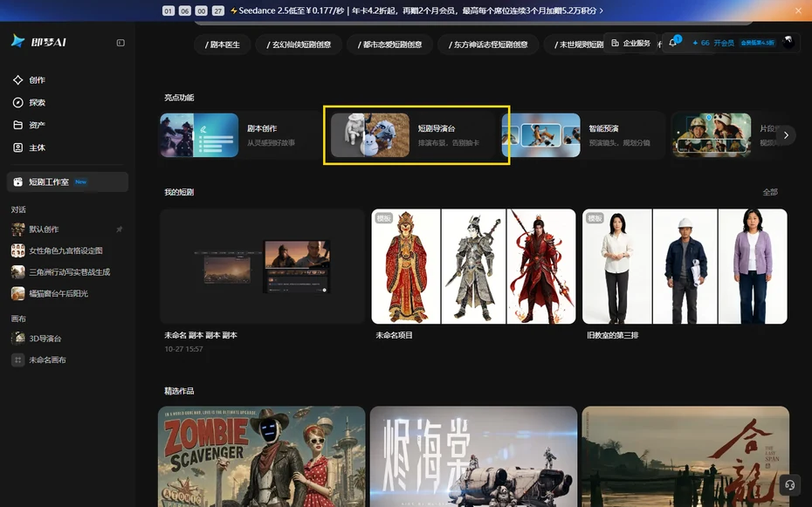This screenshot has height=507, width=812.
Task: Click 全部 to view all dramas
Action: 770,192
